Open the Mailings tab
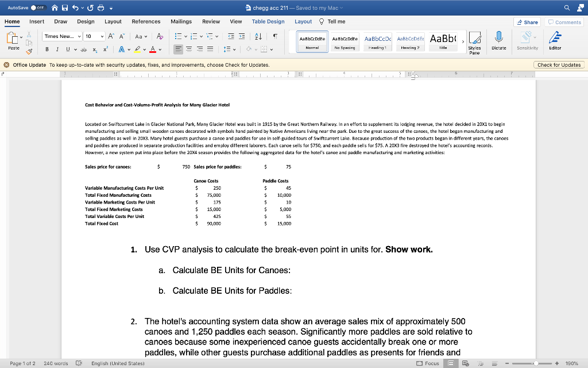588x368 pixels. [181, 21]
